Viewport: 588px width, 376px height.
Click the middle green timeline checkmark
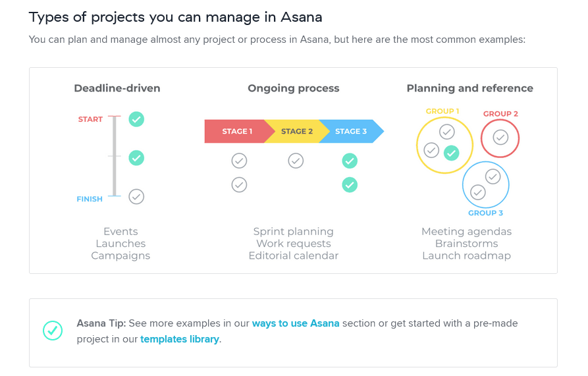point(136,158)
